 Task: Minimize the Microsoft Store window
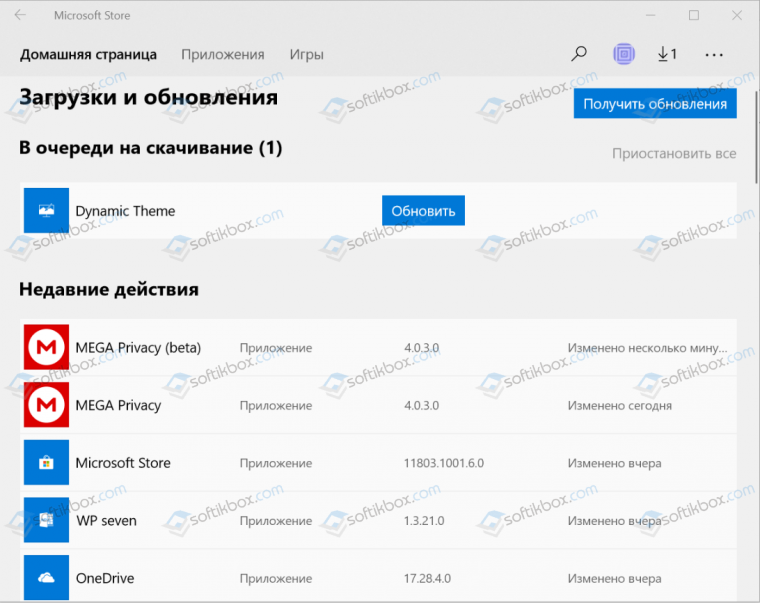[x=650, y=15]
